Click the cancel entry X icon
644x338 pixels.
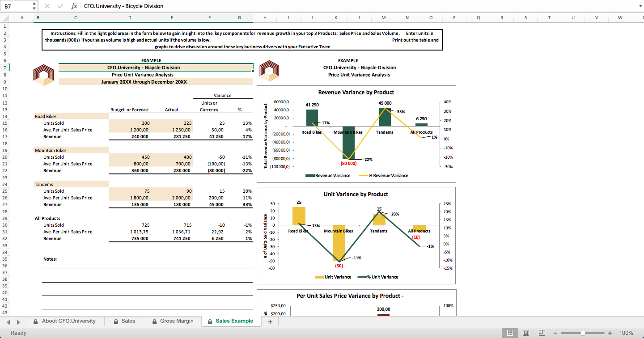(47, 6)
